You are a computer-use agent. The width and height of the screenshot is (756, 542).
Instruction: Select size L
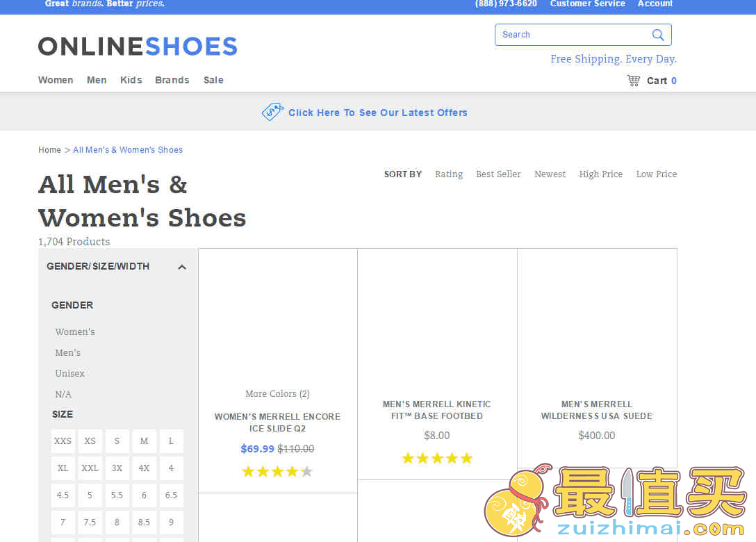pos(171,441)
